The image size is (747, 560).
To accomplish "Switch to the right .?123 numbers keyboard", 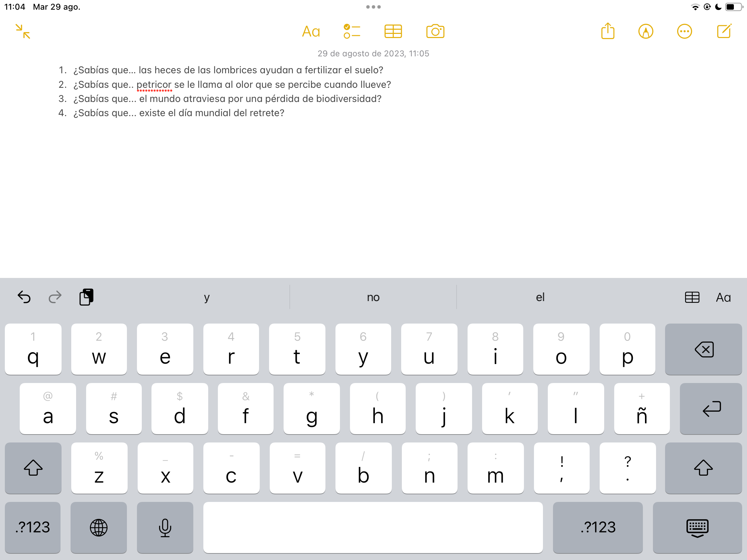I will coord(598,528).
